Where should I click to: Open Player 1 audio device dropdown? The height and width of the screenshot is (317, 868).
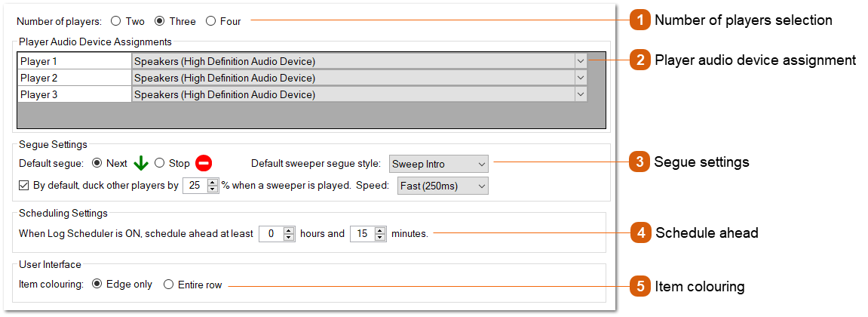[580, 61]
